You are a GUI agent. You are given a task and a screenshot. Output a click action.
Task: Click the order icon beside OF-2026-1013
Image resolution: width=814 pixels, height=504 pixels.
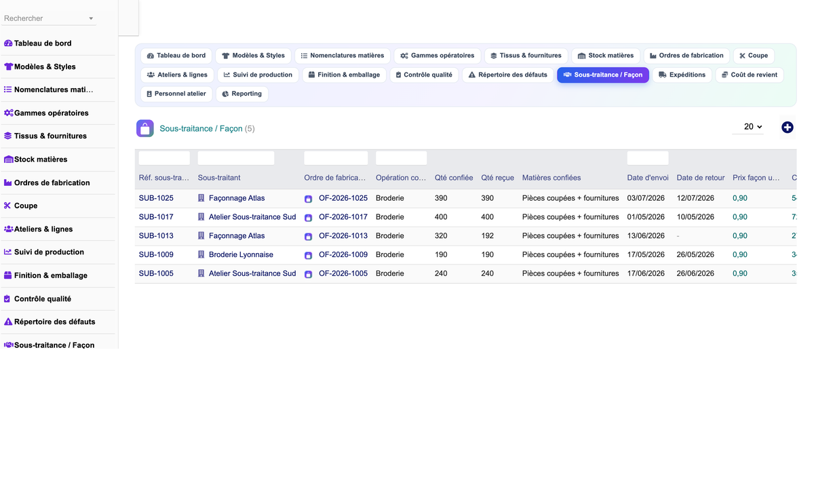(308, 237)
